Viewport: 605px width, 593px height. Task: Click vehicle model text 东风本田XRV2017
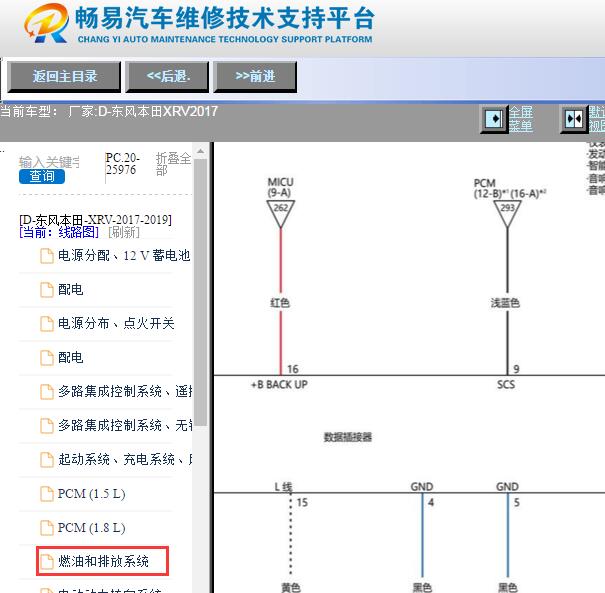[158, 112]
